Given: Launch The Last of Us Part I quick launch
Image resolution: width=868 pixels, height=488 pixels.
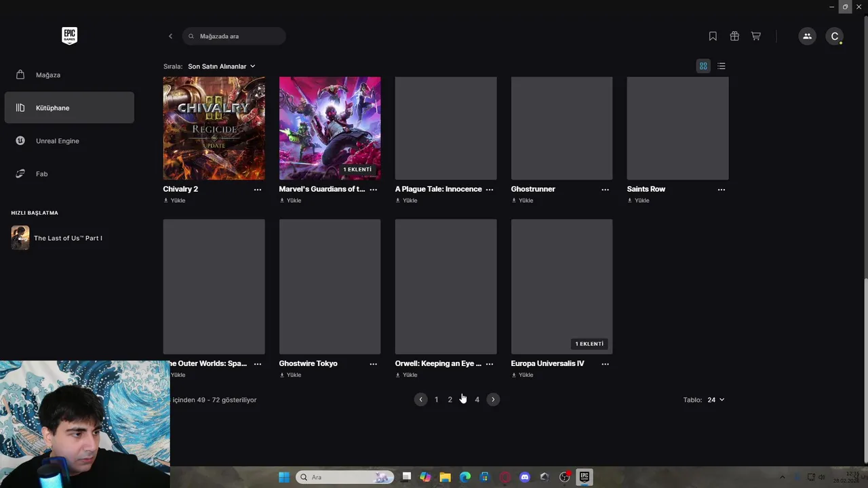Looking at the screenshot, I should click(x=69, y=238).
